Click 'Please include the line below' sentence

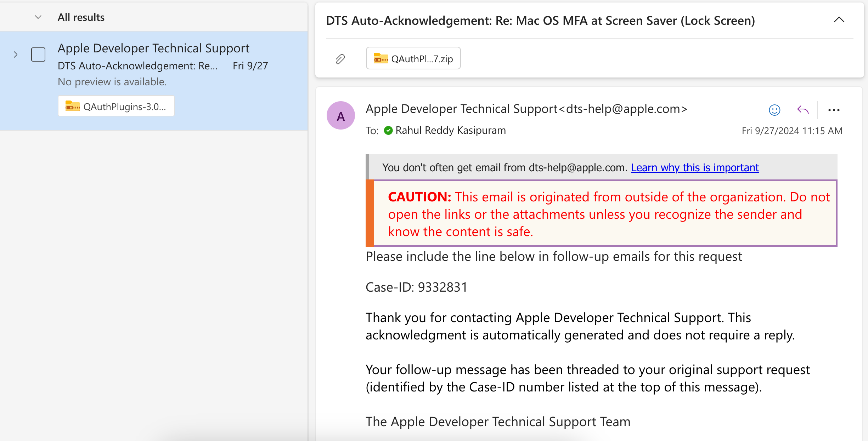[x=554, y=257]
